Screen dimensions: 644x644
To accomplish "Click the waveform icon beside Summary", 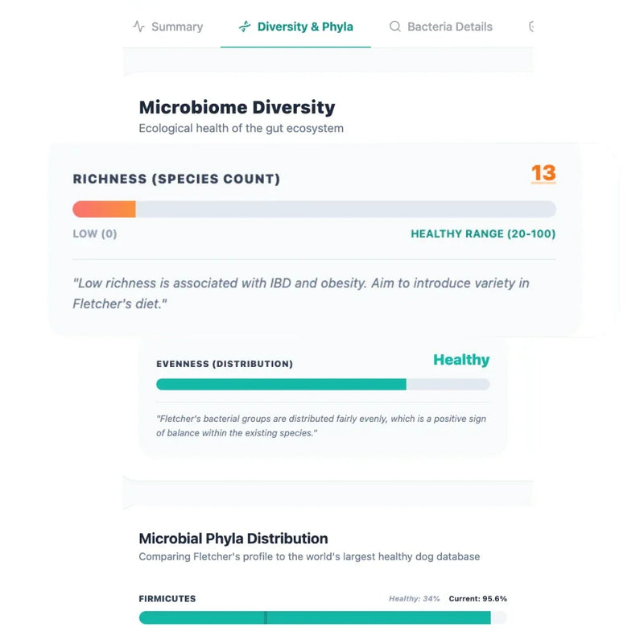I will [x=141, y=26].
